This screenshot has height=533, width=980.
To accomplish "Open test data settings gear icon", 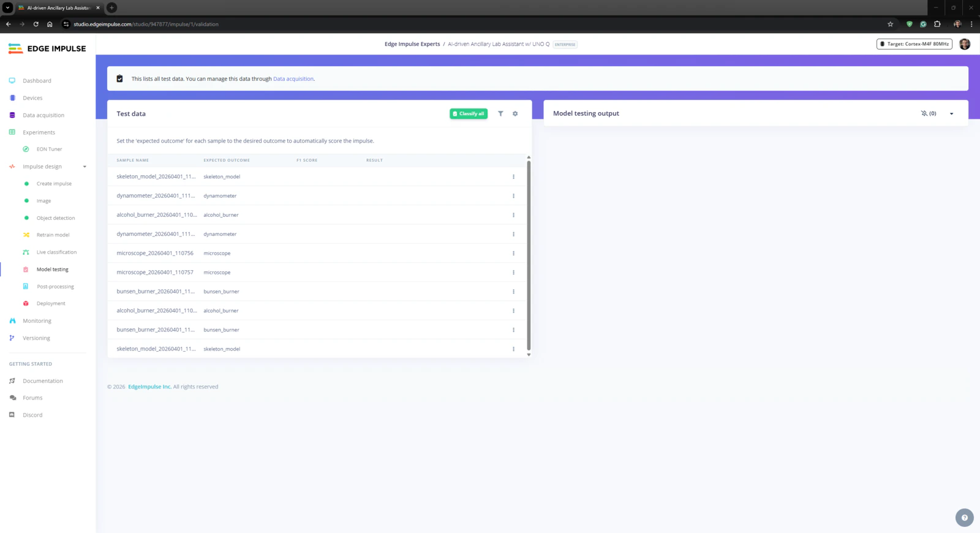I will [x=515, y=114].
